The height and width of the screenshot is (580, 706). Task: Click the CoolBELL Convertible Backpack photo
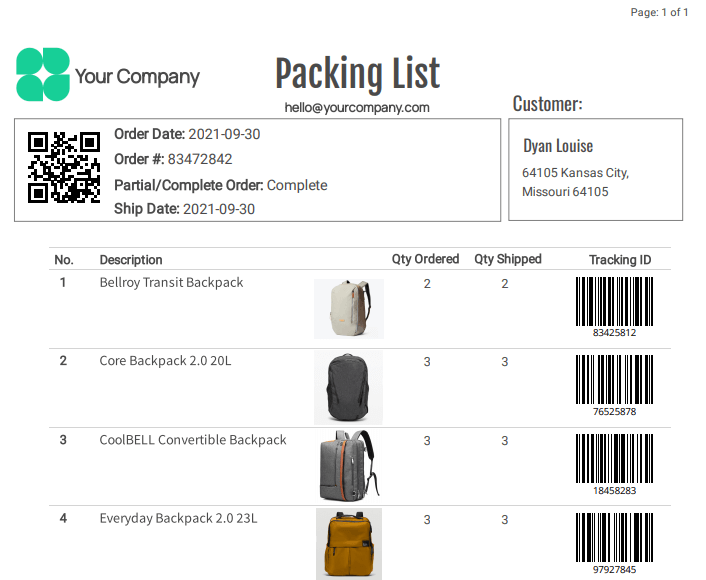pos(349,466)
